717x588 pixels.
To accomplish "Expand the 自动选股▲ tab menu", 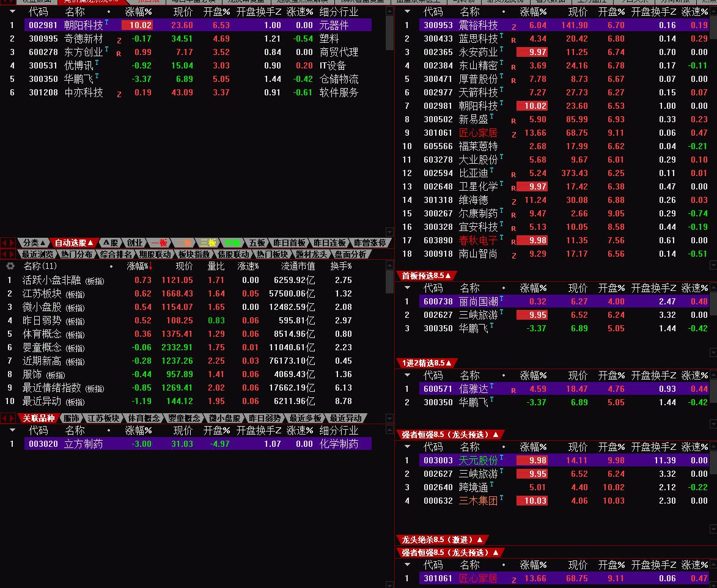I will pyautogui.click(x=73, y=243).
